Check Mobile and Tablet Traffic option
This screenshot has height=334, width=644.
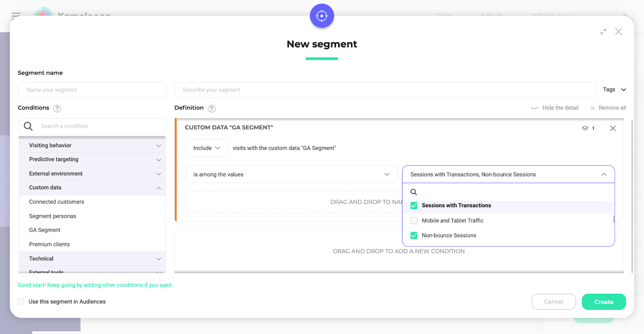(x=414, y=221)
